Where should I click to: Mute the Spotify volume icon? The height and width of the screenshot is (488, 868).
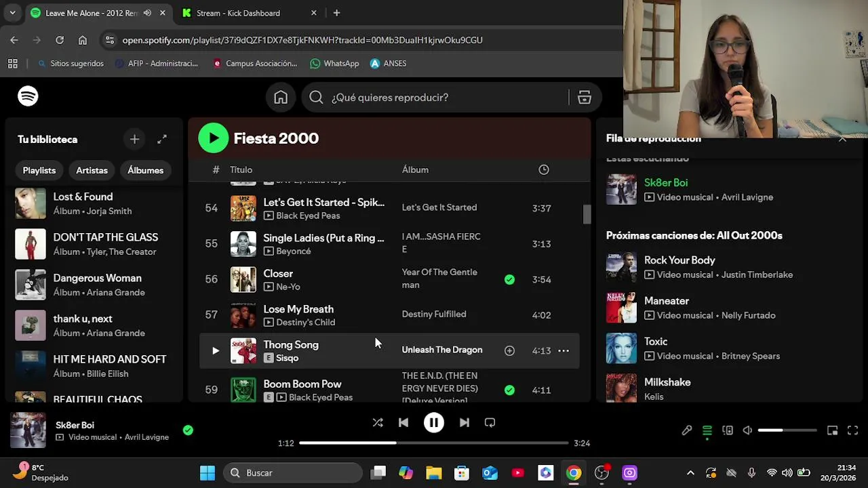[747, 430]
